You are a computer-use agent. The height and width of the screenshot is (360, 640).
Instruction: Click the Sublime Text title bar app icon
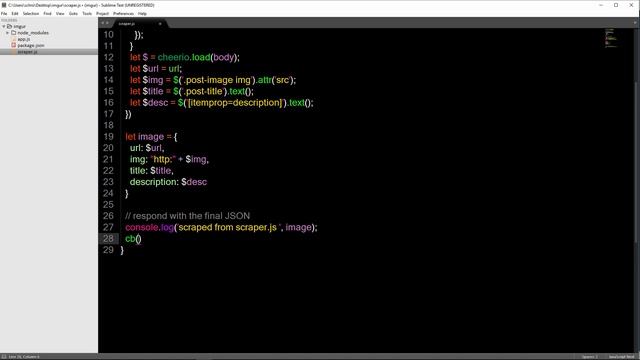(4, 5)
